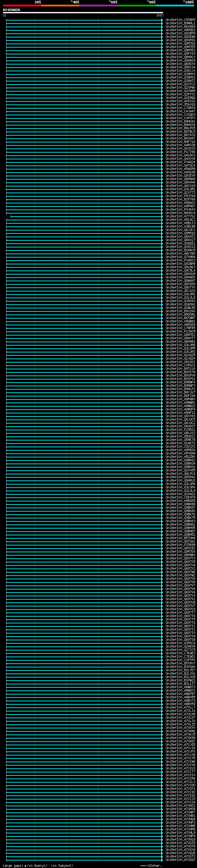Open hit UniRef100_C5XBK5
Image resolution: width=197 pixels, height=868 pixels.
pos(180,20)
